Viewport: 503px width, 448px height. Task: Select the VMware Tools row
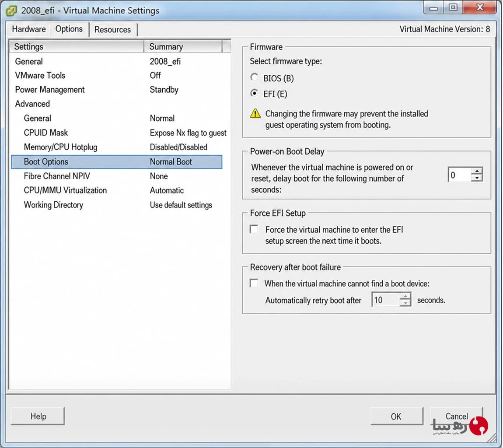116,75
